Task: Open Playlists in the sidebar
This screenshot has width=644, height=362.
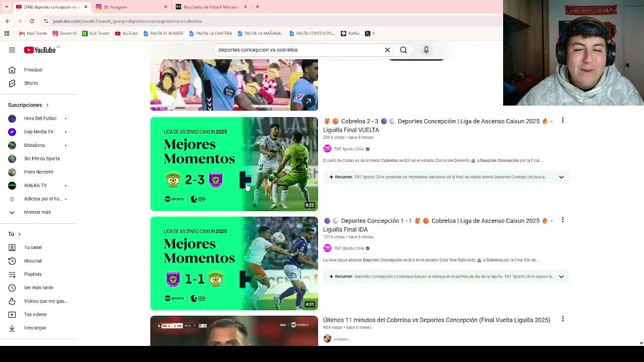Action: [x=33, y=274]
